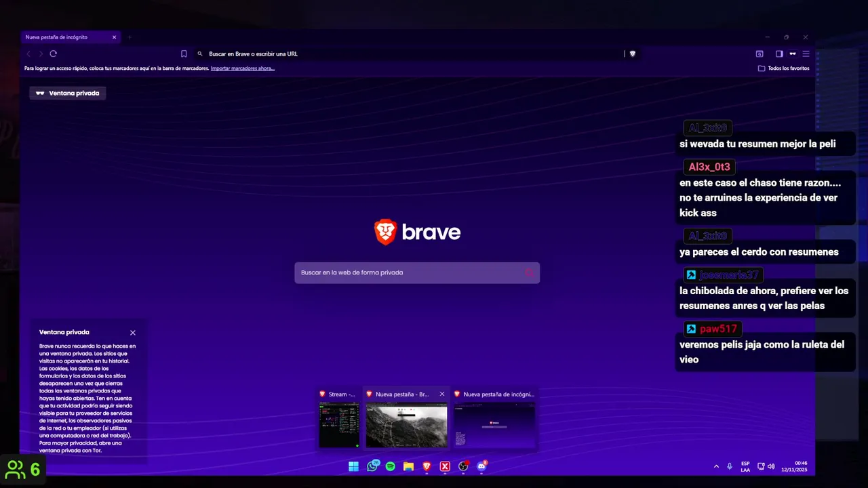Open the Windows Start menu
Image resolution: width=868 pixels, height=488 pixels.
click(x=353, y=466)
